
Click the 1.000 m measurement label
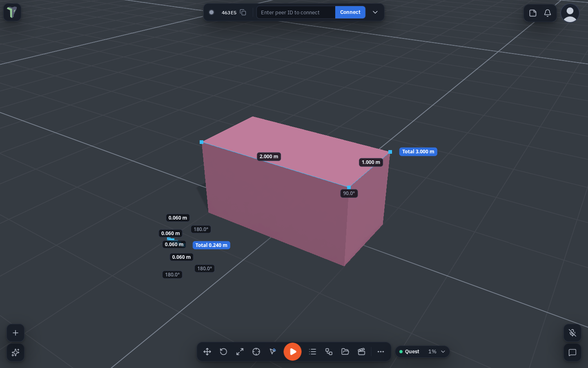(371, 162)
